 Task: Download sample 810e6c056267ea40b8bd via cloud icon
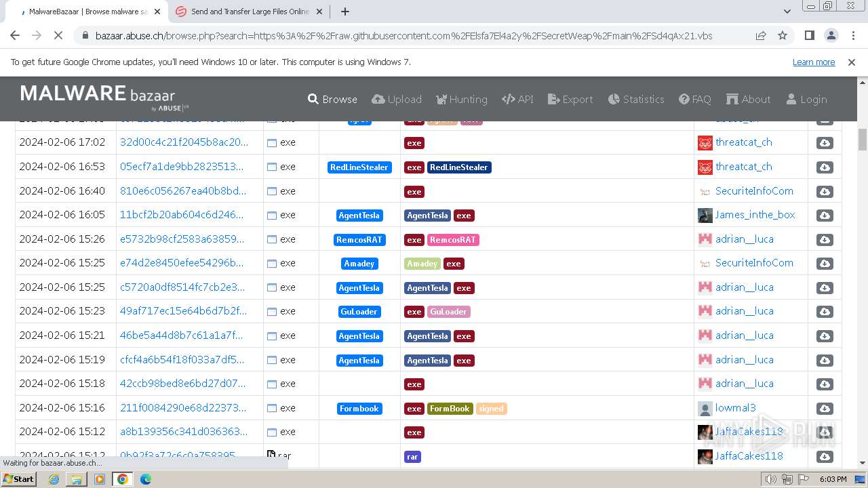(825, 191)
